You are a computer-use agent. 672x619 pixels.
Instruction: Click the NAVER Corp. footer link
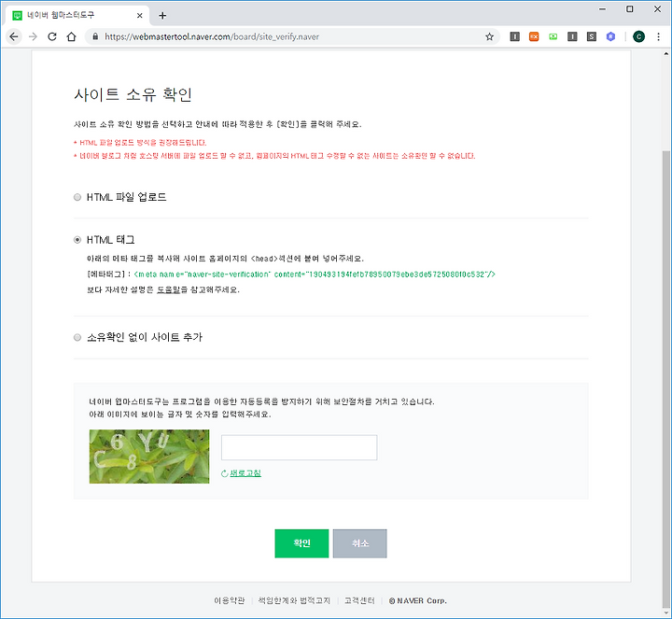(418, 600)
